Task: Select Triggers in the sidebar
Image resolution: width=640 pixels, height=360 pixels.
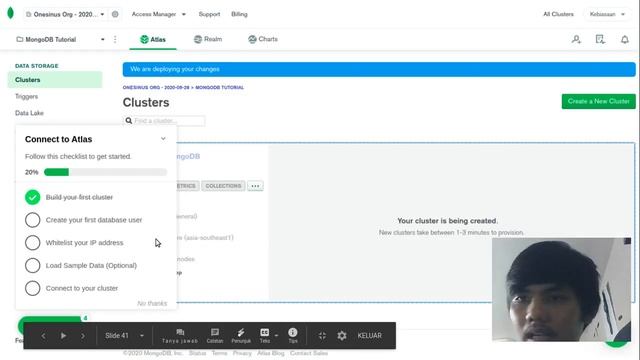Action: point(27,96)
